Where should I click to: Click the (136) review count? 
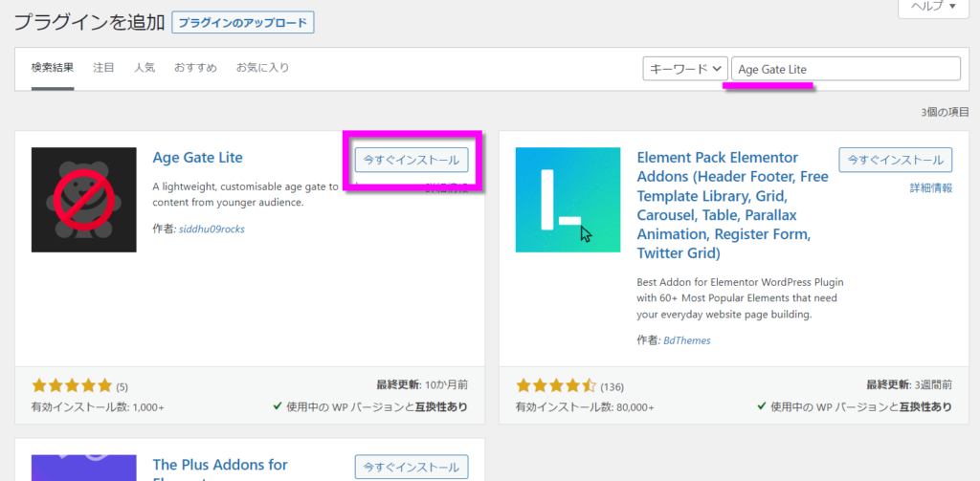tap(612, 387)
